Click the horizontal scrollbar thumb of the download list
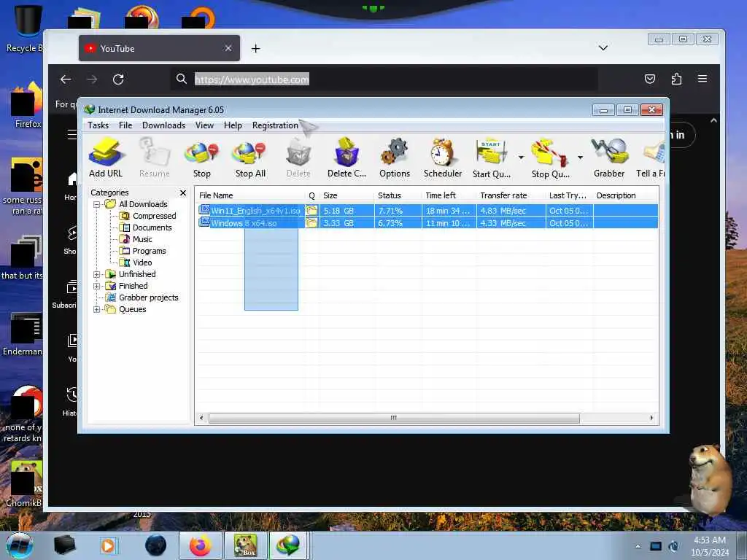Viewport: 747px width, 560px height. pyautogui.click(x=394, y=418)
